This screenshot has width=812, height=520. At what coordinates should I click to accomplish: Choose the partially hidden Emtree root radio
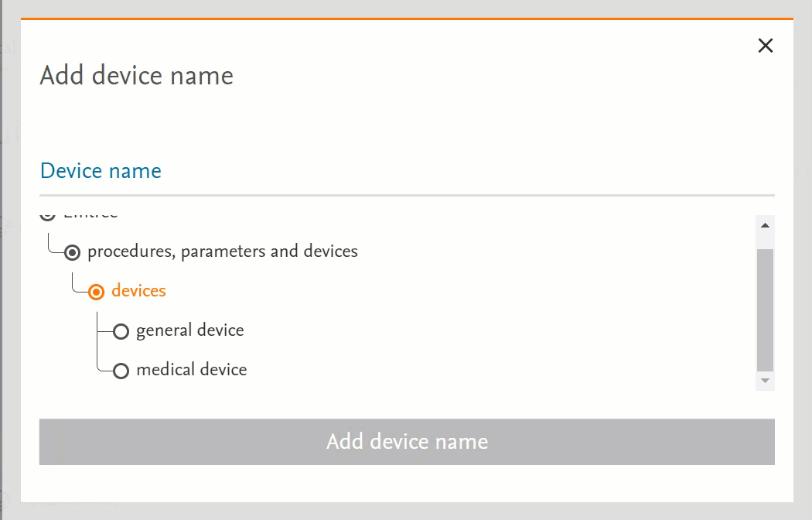tap(48, 214)
